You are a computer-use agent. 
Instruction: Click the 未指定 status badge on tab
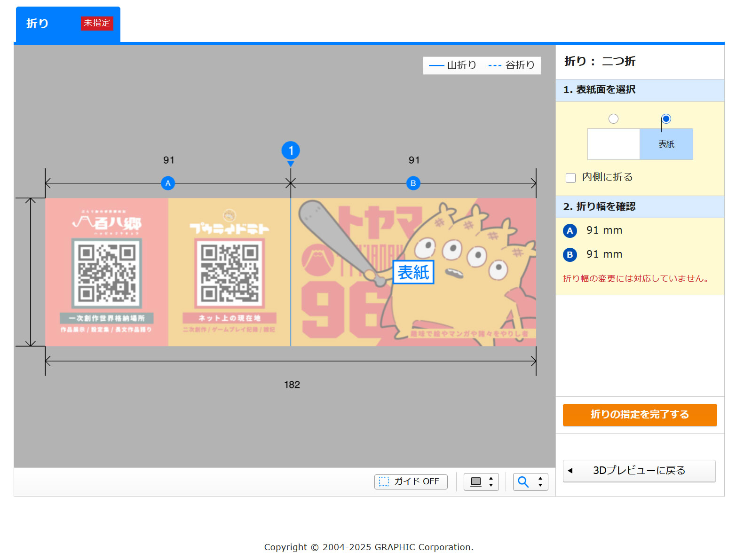[97, 23]
